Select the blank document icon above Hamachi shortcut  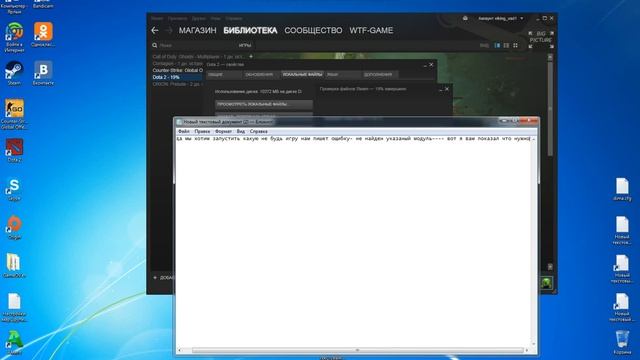[14, 307]
